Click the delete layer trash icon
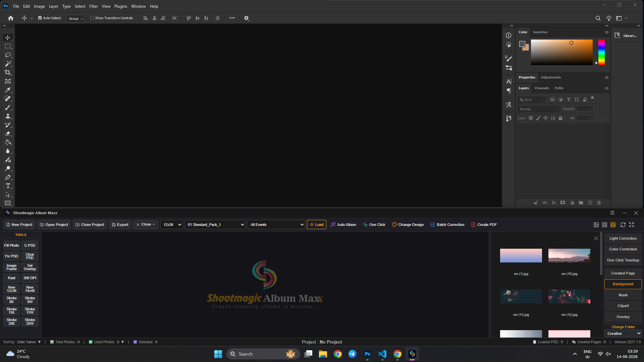Screen dimensions: 644x362 coord(599,203)
